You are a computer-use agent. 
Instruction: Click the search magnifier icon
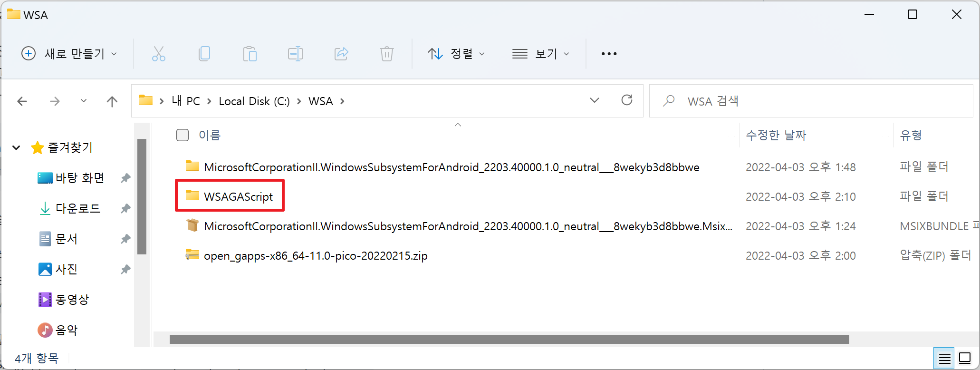click(x=669, y=100)
